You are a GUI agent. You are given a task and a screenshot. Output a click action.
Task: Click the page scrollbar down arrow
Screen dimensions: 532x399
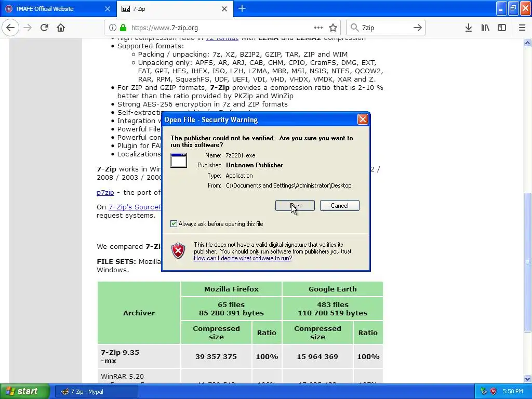pyautogui.click(x=527, y=379)
